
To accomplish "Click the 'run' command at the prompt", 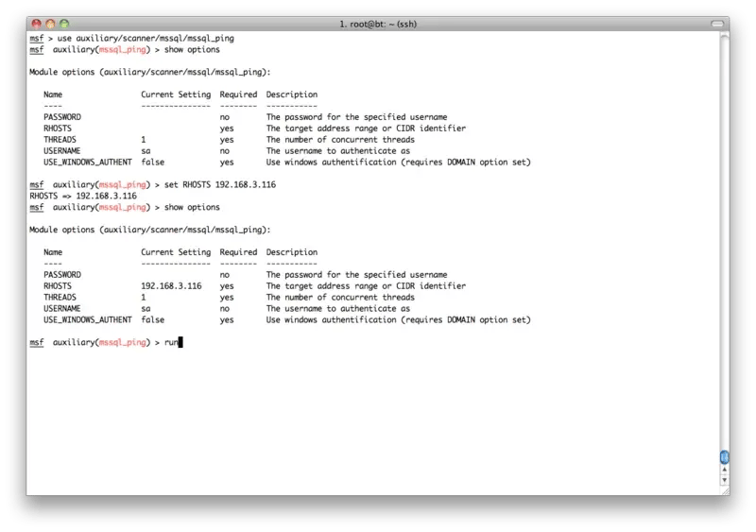I will (170, 342).
